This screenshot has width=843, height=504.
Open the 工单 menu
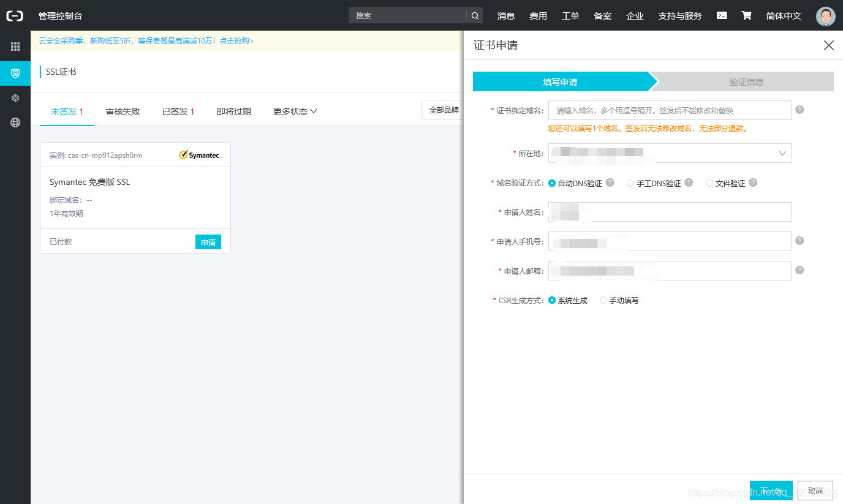coord(570,16)
